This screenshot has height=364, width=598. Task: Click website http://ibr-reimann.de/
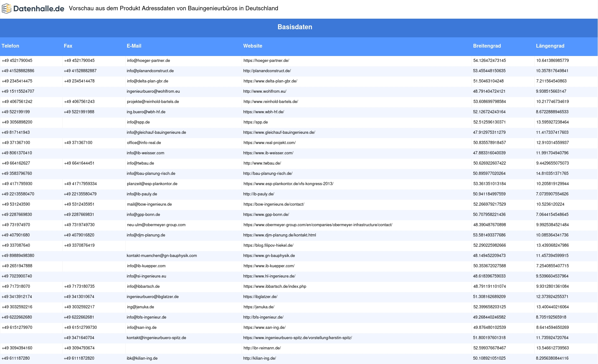point(262,348)
